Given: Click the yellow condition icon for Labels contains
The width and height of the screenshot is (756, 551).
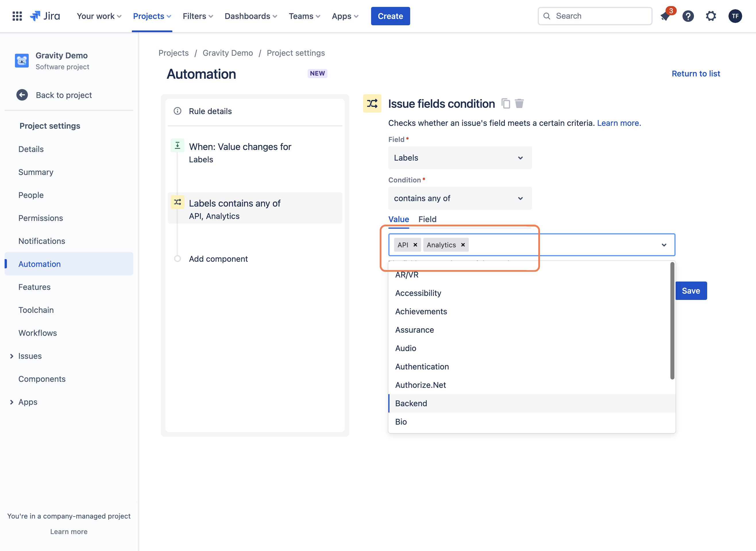Looking at the screenshot, I should (178, 202).
